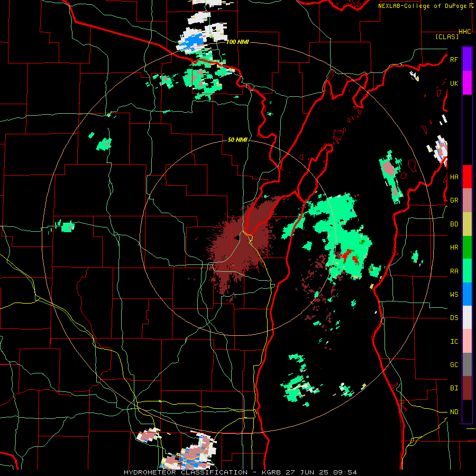
Task: Click the "HYDROMETEOR CLASSIFICATION" title text
Action: coord(186,472)
